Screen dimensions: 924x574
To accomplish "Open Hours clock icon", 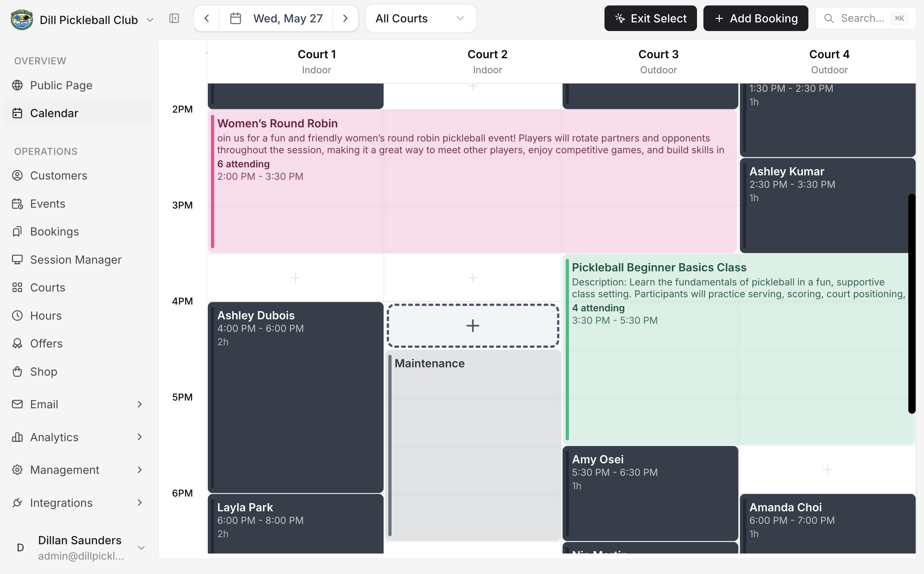I will [17, 315].
